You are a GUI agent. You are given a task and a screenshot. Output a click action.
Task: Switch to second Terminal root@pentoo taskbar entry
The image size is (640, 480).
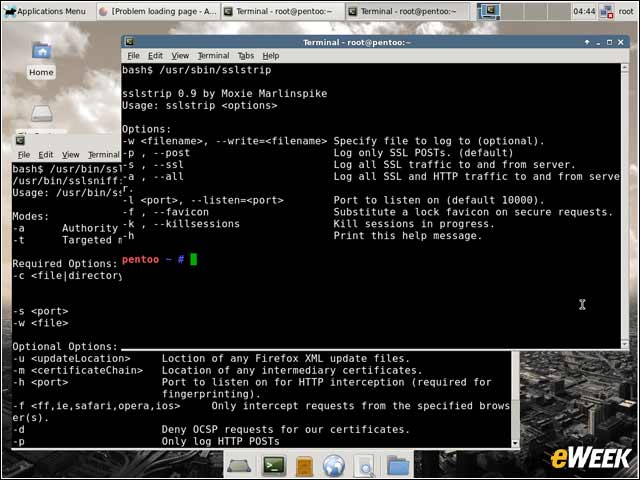tap(407, 11)
